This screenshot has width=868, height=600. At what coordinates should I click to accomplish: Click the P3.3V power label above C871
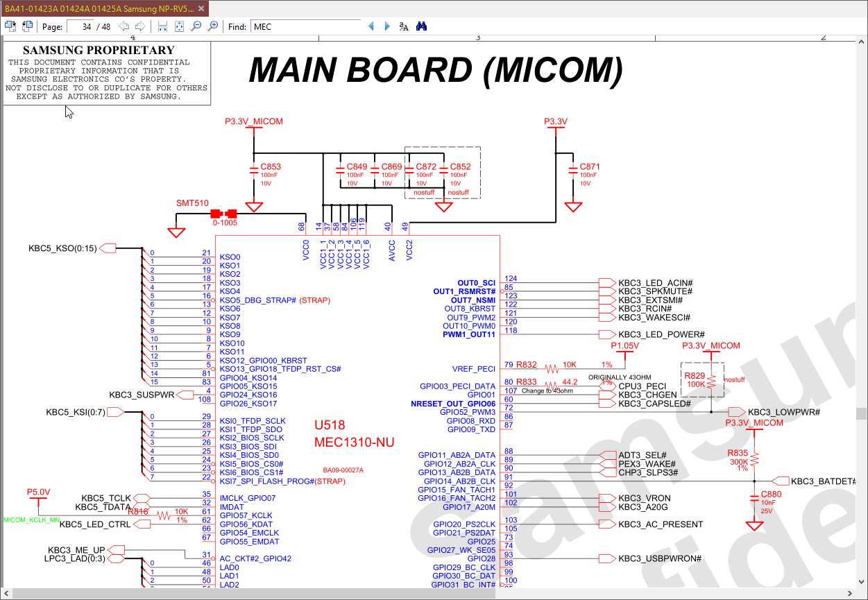pyautogui.click(x=555, y=121)
